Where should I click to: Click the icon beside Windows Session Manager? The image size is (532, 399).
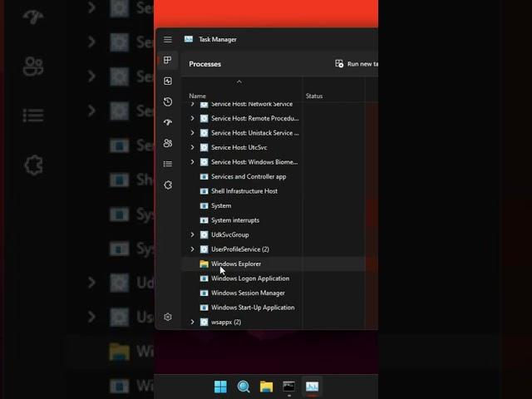coord(204,293)
